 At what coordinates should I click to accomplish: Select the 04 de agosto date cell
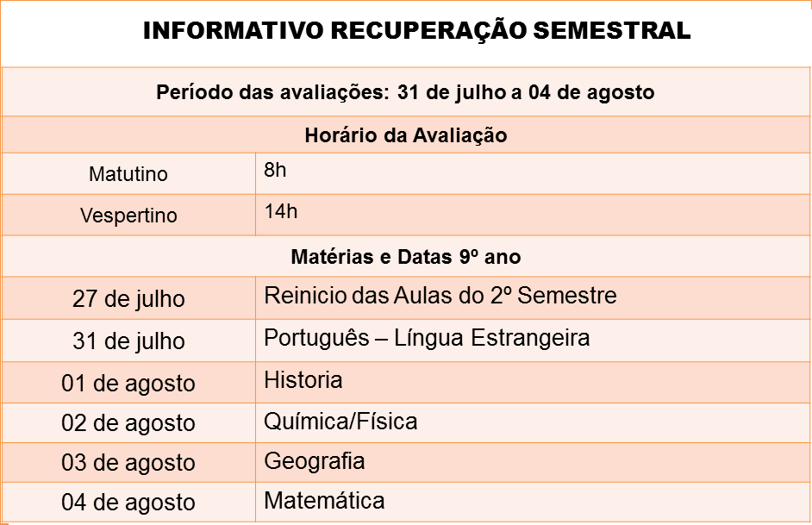click(128, 503)
